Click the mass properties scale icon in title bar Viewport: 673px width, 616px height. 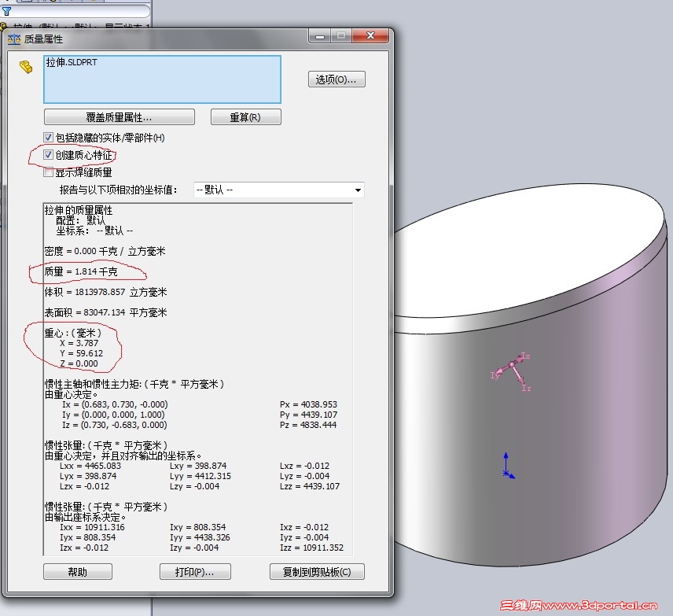[14, 39]
